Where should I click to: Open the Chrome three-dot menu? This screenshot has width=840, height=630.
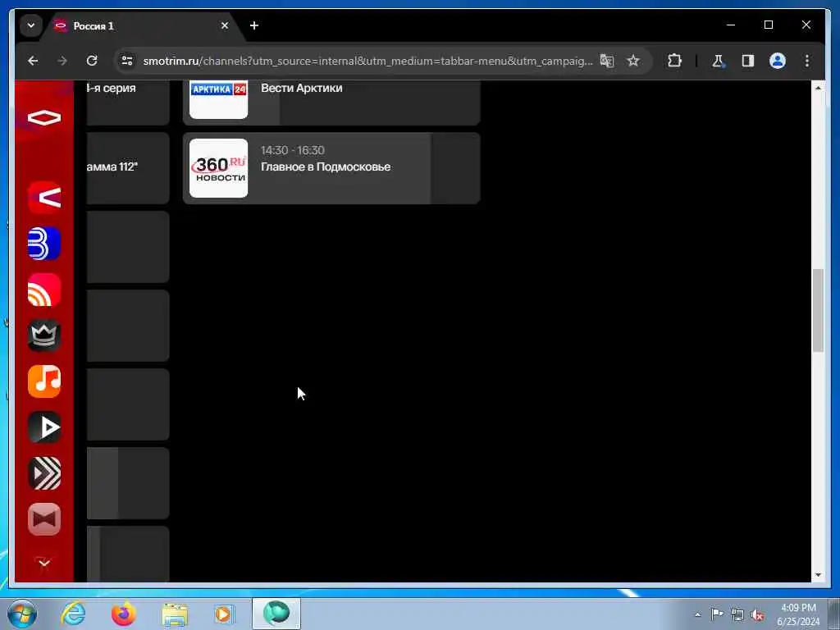(807, 61)
